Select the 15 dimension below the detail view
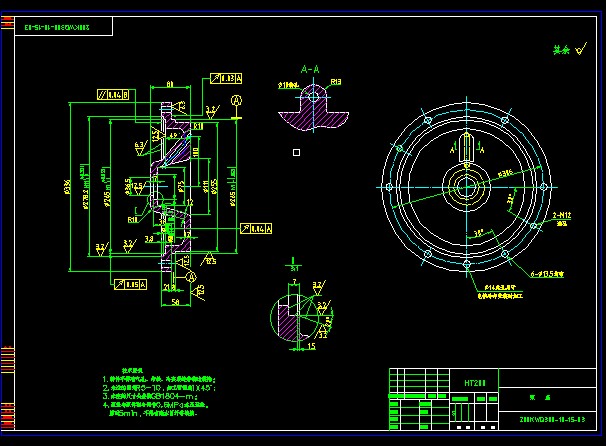The image size is (606, 446). pos(312,346)
